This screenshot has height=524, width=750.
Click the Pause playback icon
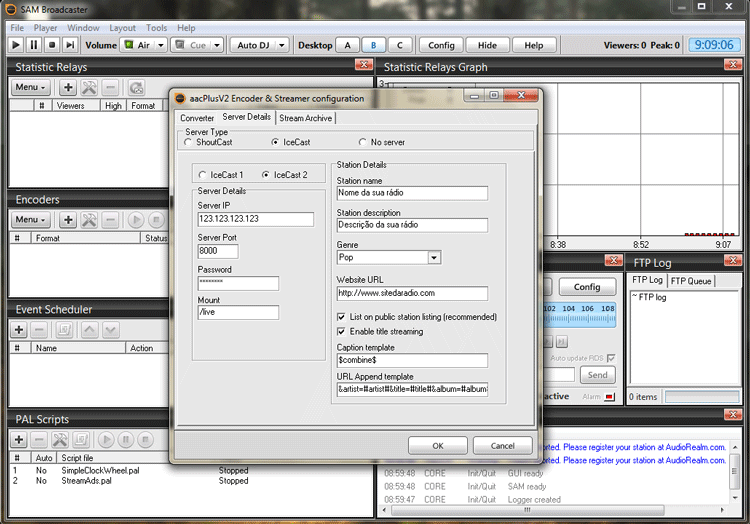pyautogui.click(x=34, y=45)
